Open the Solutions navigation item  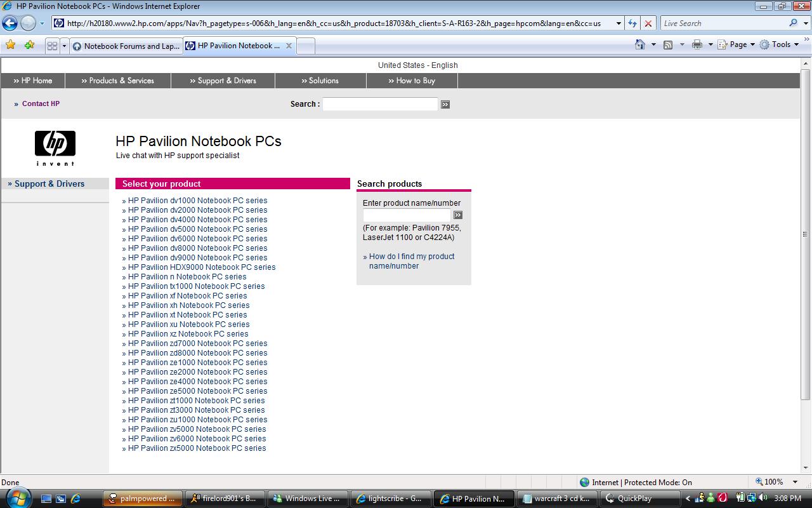click(320, 81)
